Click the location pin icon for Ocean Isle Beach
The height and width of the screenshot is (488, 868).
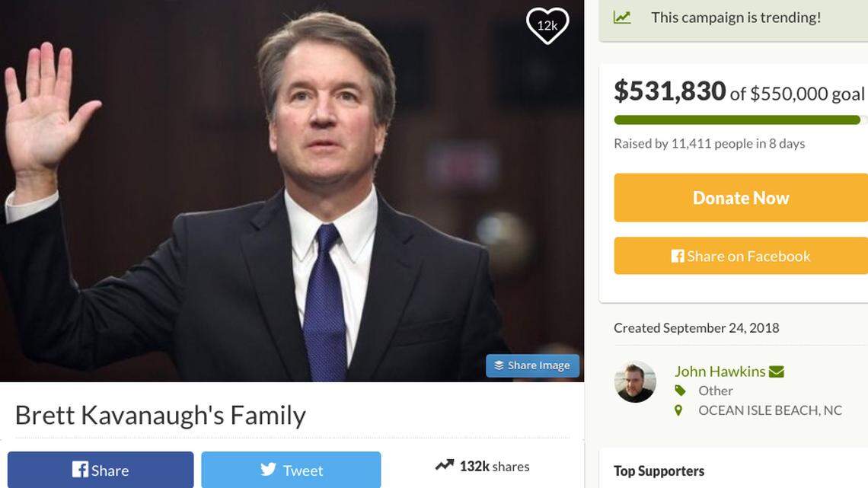coord(678,410)
